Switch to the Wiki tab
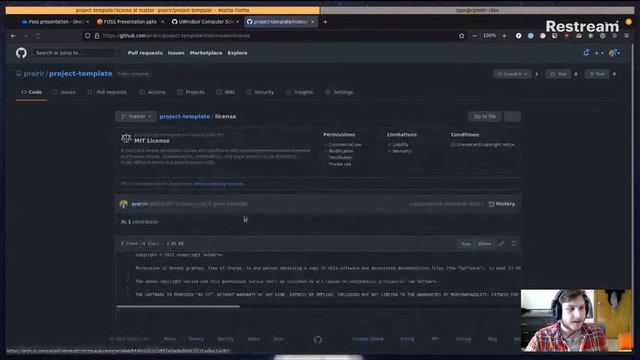Viewport: 640px width, 360px height. coord(226,92)
